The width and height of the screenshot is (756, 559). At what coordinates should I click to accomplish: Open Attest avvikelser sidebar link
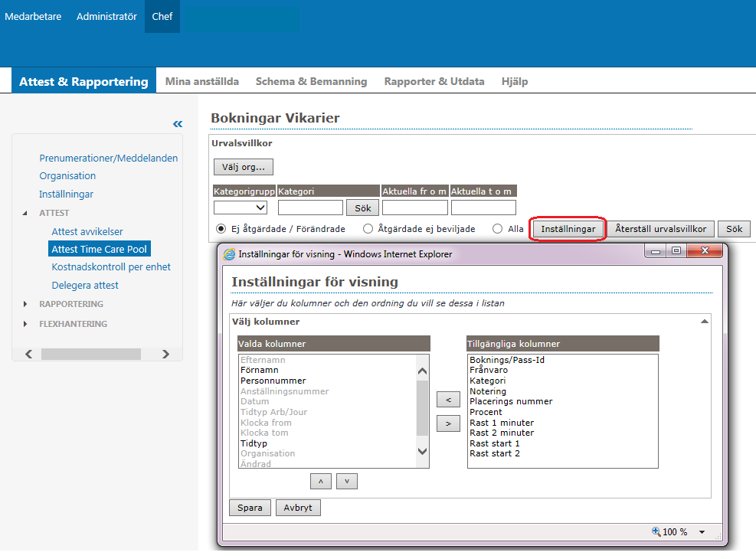(87, 231)
